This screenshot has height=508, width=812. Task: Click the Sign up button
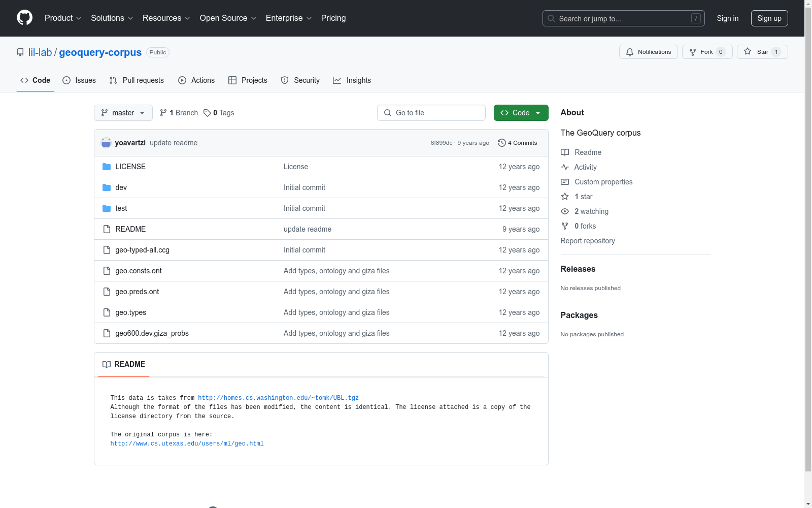(769, 18)
